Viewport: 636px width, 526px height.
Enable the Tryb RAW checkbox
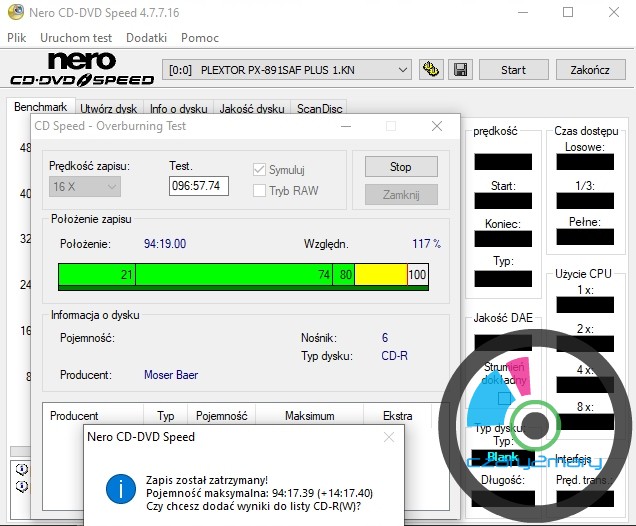pyautogui.click(x=260, y=190)
